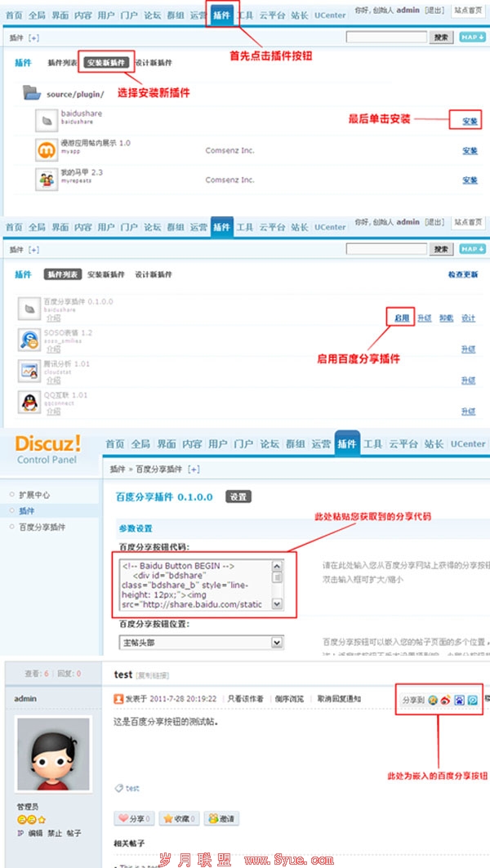Click 安装 link for baidushare plugin
The height and width of the screenshot is (868, 490).
pos(470,122)
